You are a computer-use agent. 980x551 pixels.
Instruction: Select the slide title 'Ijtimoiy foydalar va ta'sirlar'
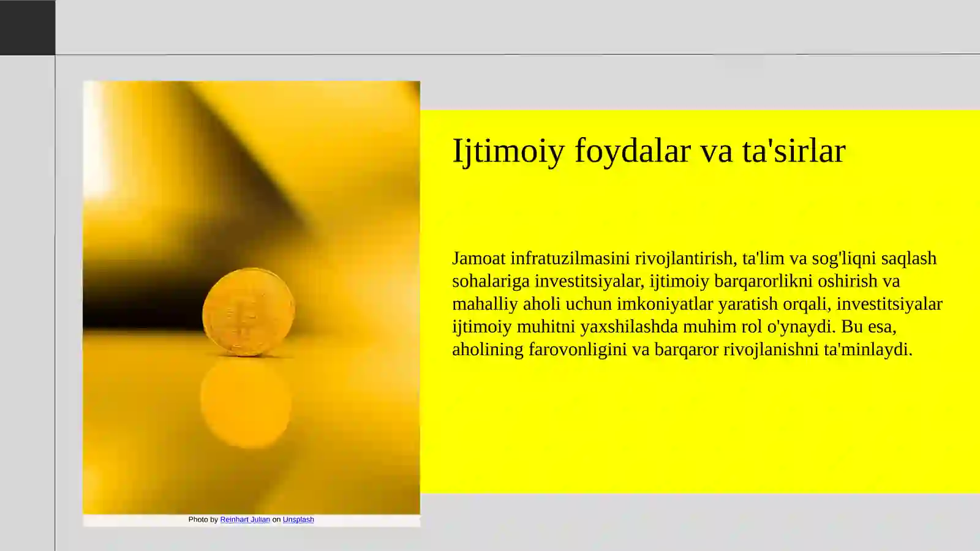pos(649,151)
